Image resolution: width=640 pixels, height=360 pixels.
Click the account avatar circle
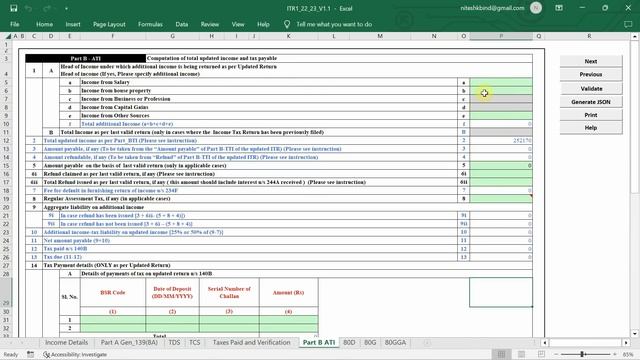tap(536, 8)
